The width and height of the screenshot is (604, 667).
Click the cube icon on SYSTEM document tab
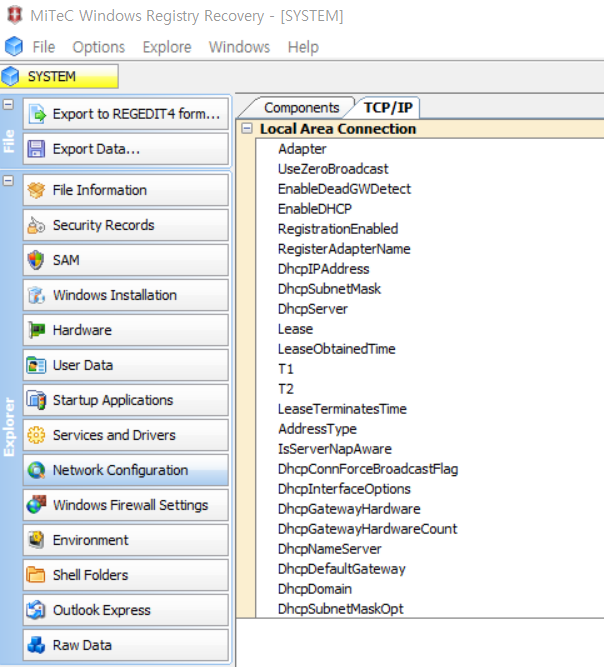(x=10, y=77)
